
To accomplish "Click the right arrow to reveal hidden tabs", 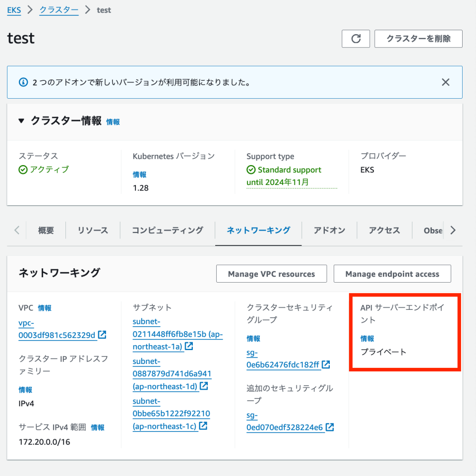I will tap(452, 230).
